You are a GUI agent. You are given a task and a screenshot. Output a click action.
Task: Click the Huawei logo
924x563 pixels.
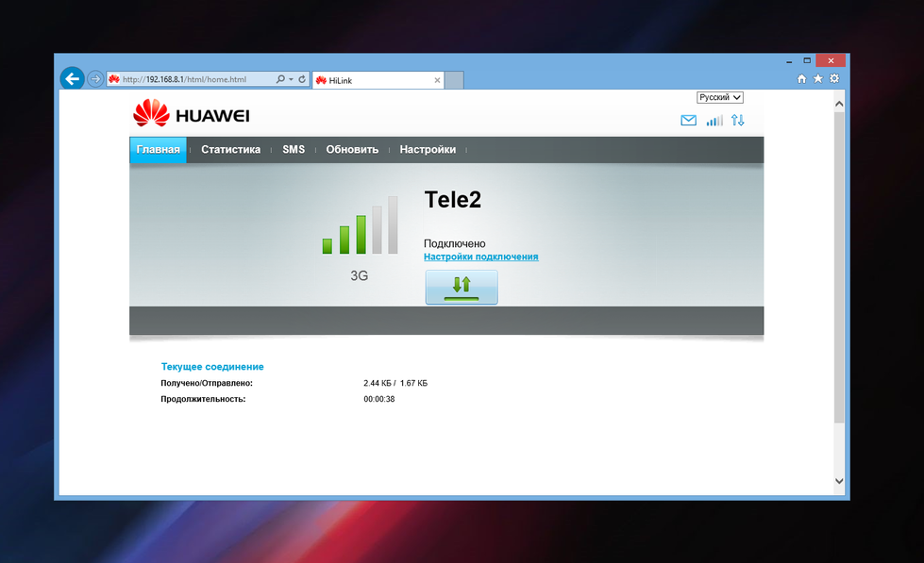pyautogui.click(x=192, y=113)
